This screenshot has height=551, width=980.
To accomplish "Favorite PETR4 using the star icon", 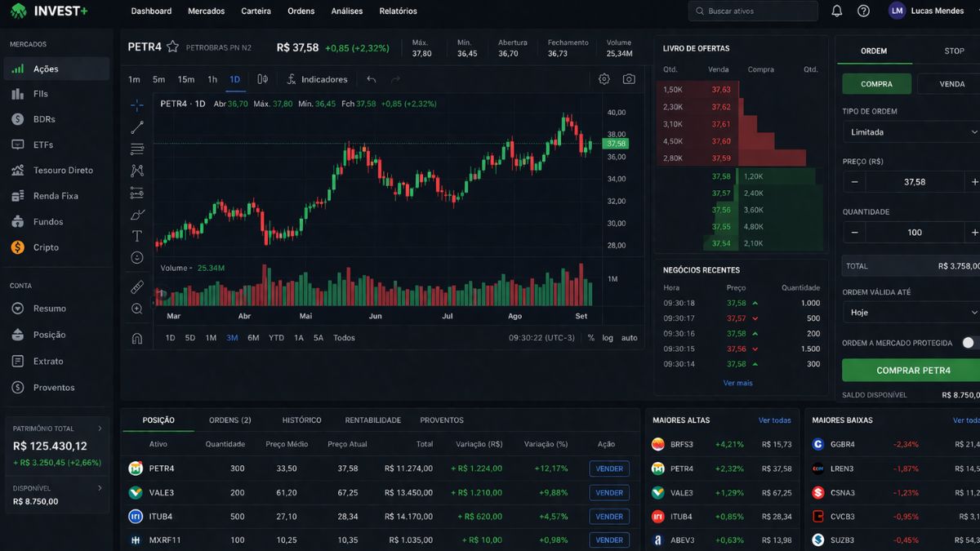I will (x=172, y=47).
